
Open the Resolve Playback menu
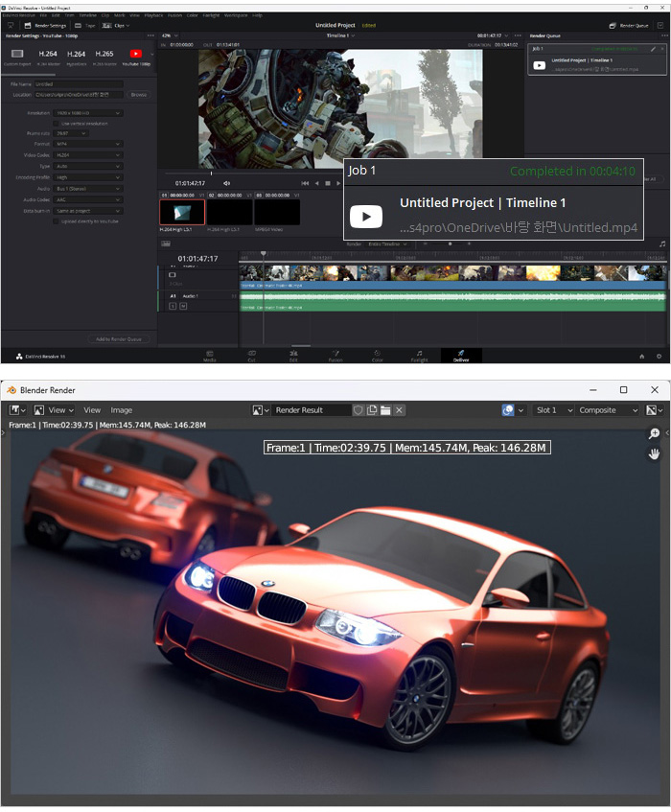pos(153,15)
